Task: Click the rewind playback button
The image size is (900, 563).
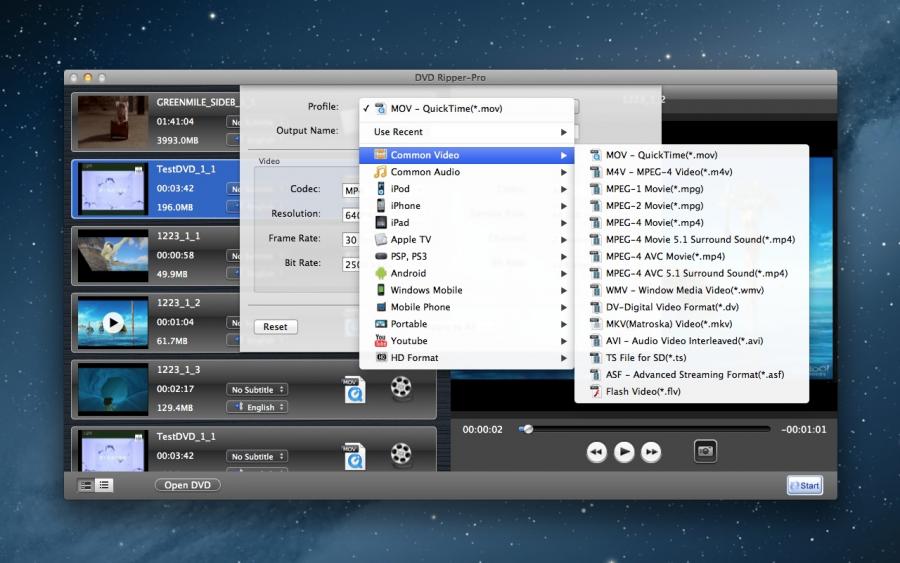Action: pyautogui.click(x=597, y=452)
